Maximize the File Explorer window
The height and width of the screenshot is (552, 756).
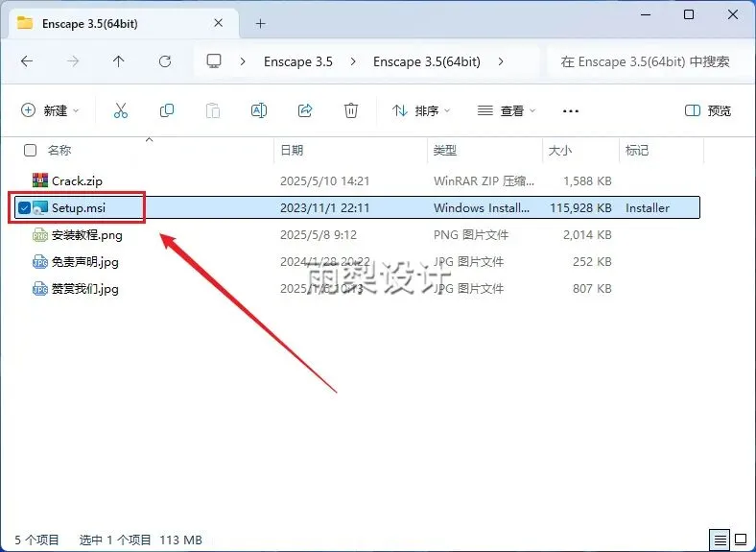[689, 14]
